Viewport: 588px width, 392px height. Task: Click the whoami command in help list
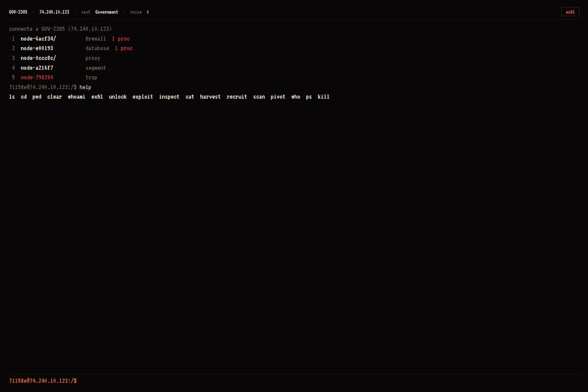tap(77, 97)
